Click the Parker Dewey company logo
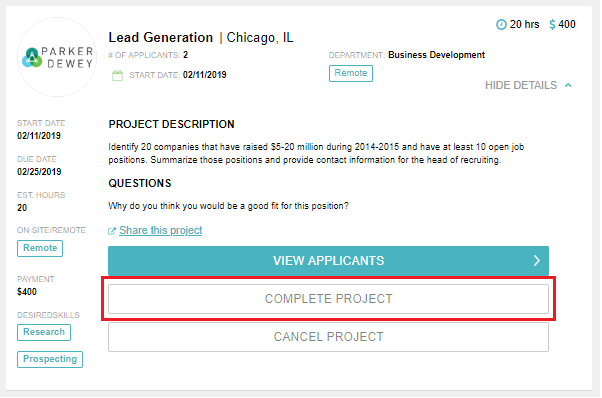 click(57, 57)
